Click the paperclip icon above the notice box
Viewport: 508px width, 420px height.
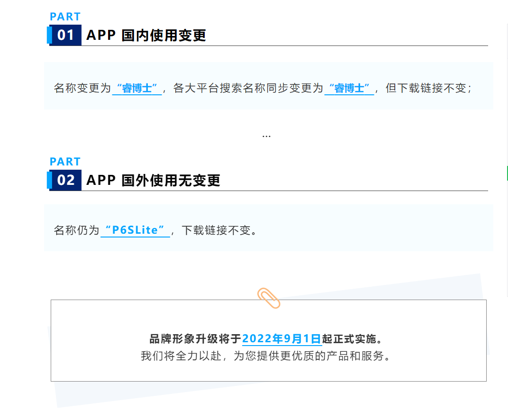[x=269, y=298]
